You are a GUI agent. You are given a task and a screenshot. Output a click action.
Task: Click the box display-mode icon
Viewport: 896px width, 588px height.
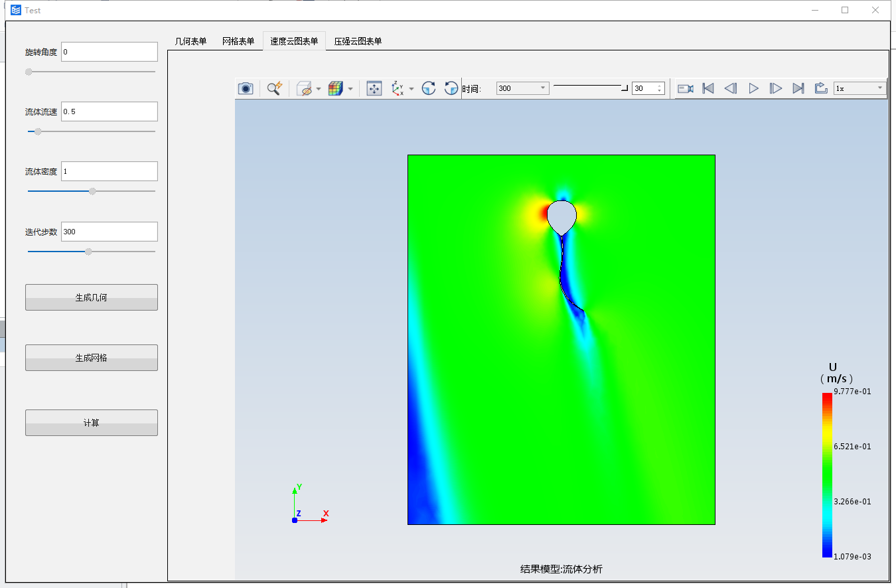coord(305,88)
